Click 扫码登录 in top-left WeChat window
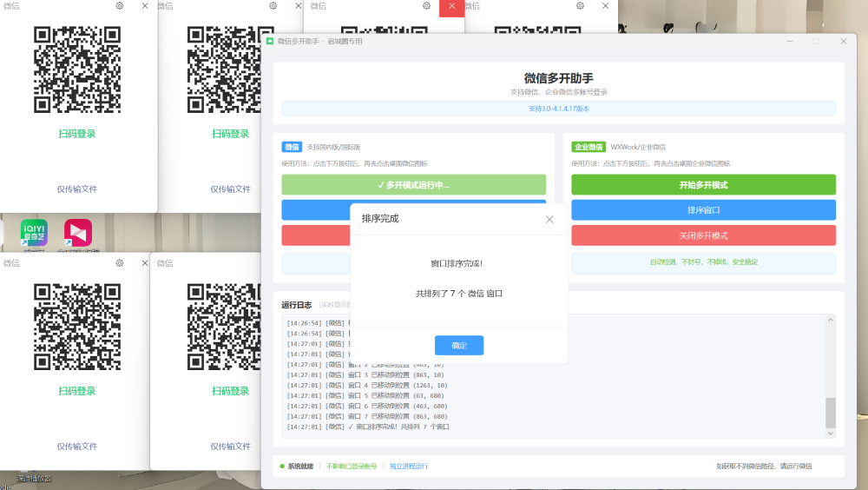Screen dimensions: 868x490 click(x=77, y=134)
